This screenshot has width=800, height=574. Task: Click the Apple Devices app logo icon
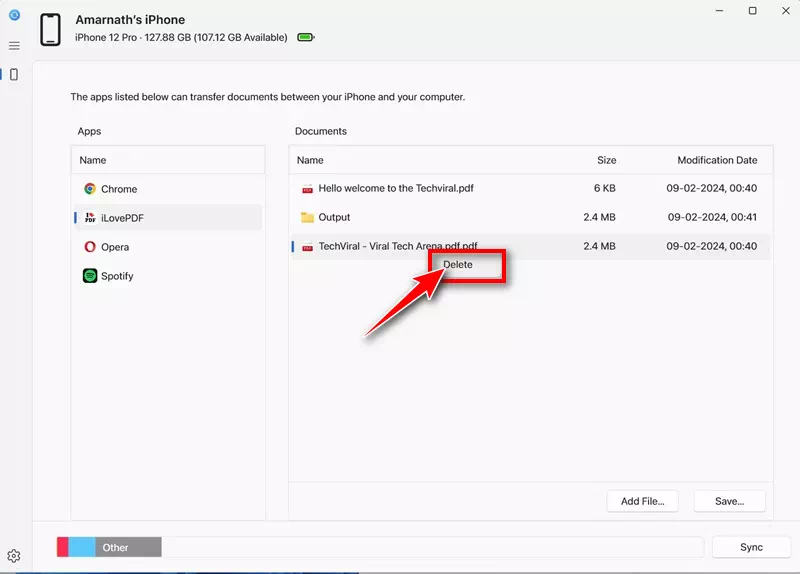[x=14, y=15]
